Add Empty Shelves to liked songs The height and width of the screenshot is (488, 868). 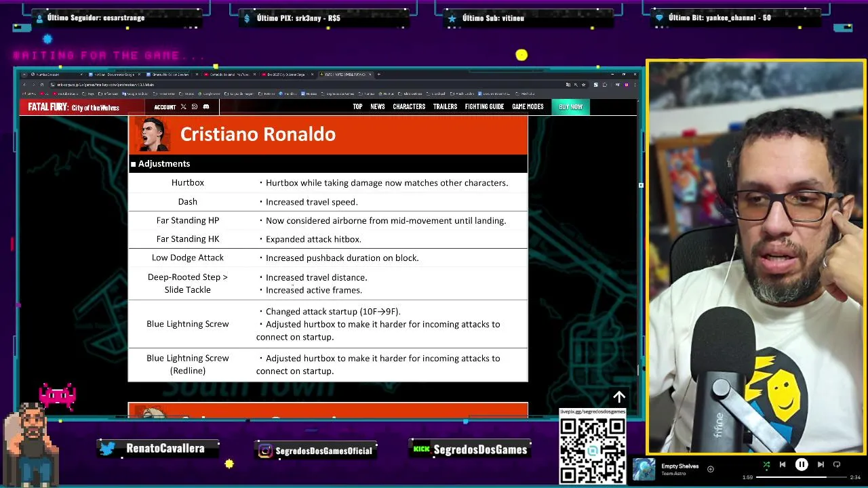pos(710,469)
